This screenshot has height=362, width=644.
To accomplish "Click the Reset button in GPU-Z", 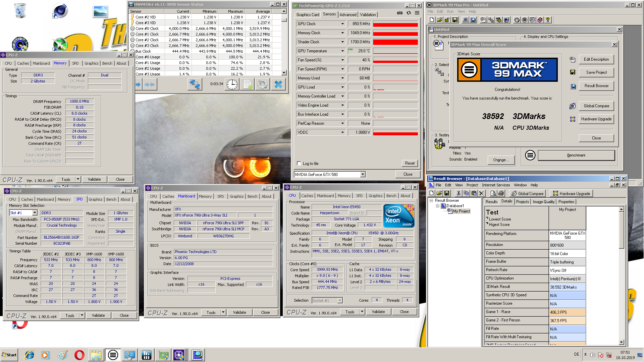I will pyautogui.click(x=410, y=163).
